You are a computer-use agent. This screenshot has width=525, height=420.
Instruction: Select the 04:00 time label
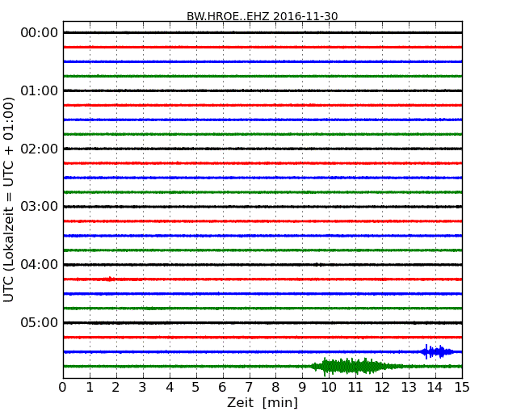(x=40, y=265)
